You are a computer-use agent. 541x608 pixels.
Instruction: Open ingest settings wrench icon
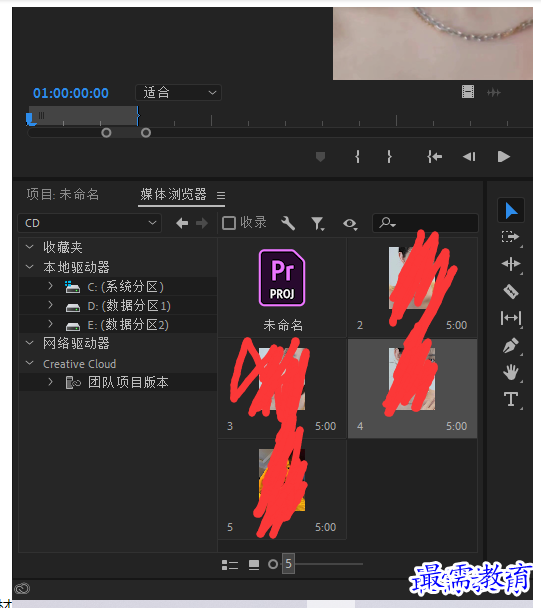click(288, 223)
